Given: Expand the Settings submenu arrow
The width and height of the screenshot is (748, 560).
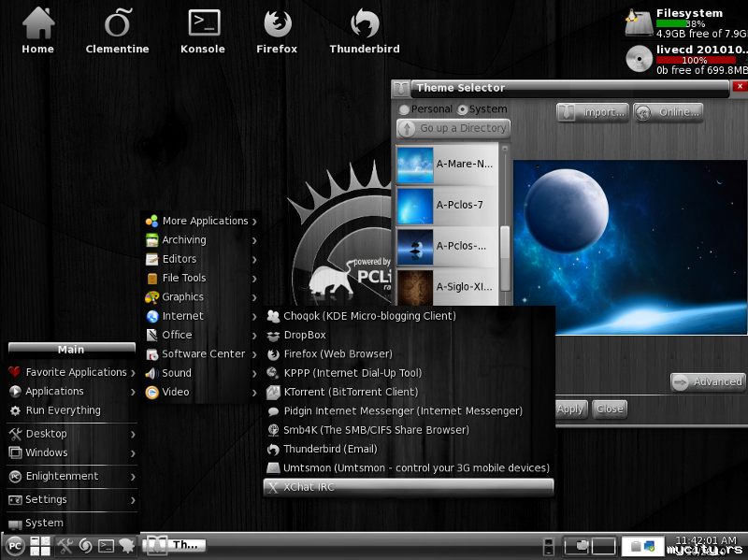Looking at the screenshot, I should (x=133, y=500).
